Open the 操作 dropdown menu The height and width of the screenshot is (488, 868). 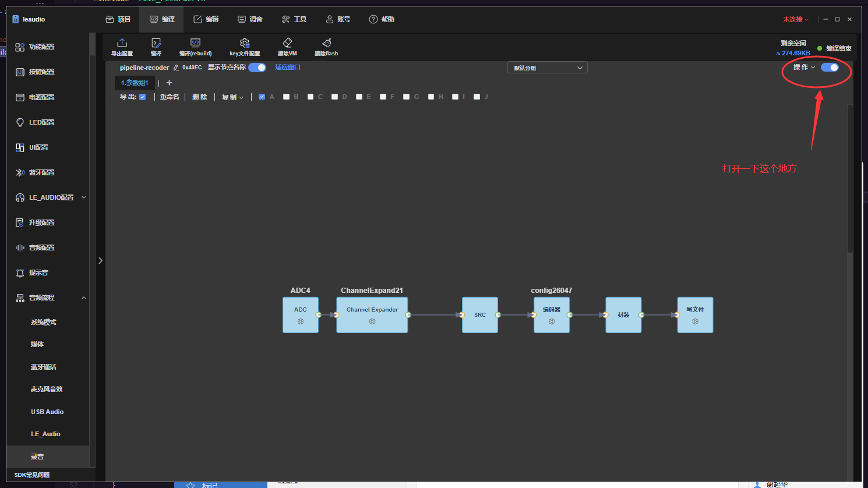click(804, 67)
